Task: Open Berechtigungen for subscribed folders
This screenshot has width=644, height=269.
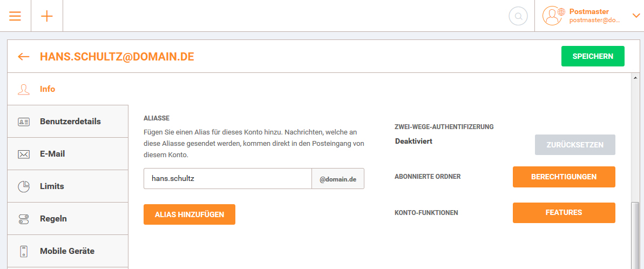Action: pyautogui.click(x=564, y=177)
